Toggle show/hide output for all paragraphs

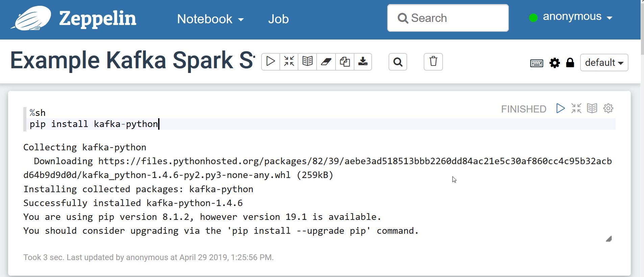click(x=307, y=61)
